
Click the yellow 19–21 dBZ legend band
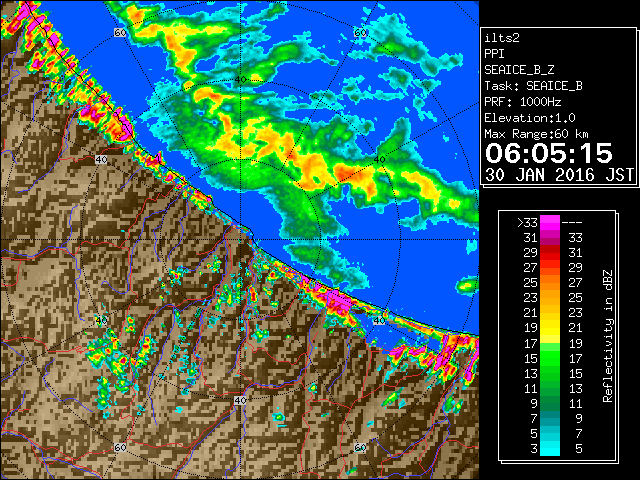[x=550, y=328]
